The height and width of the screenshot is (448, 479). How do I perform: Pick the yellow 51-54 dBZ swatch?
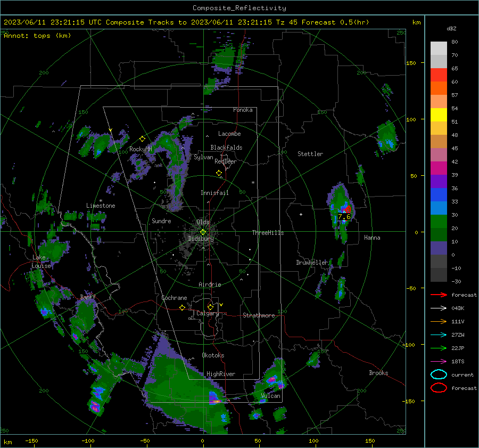point(439,115)
